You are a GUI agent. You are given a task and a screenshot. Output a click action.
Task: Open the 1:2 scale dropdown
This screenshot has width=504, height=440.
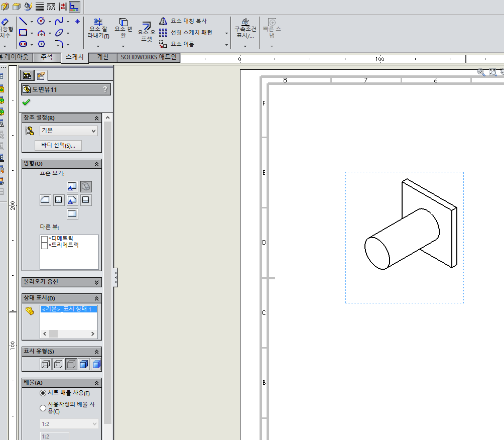[69, 424]
